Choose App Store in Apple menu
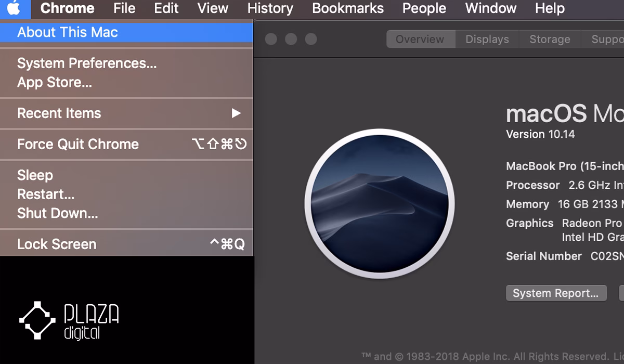This screenshot has width=624, height=364. click(126, 82)
